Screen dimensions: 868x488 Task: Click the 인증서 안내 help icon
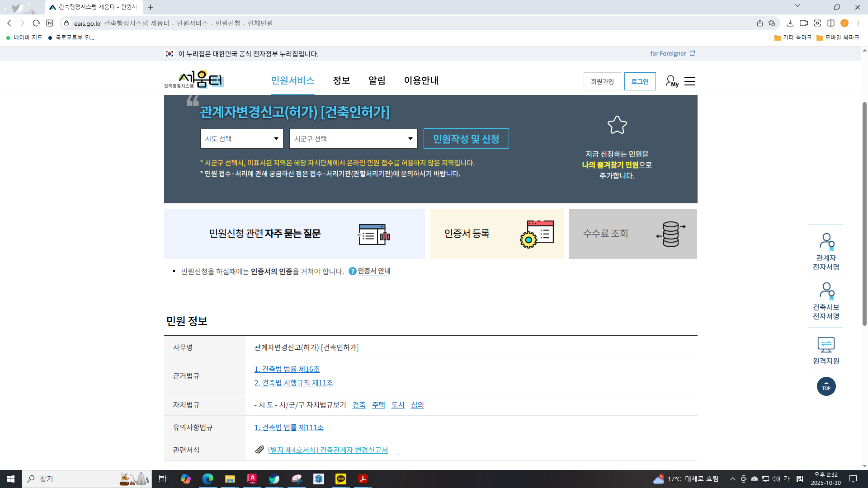pyautogui.click(x=353, y=271)
